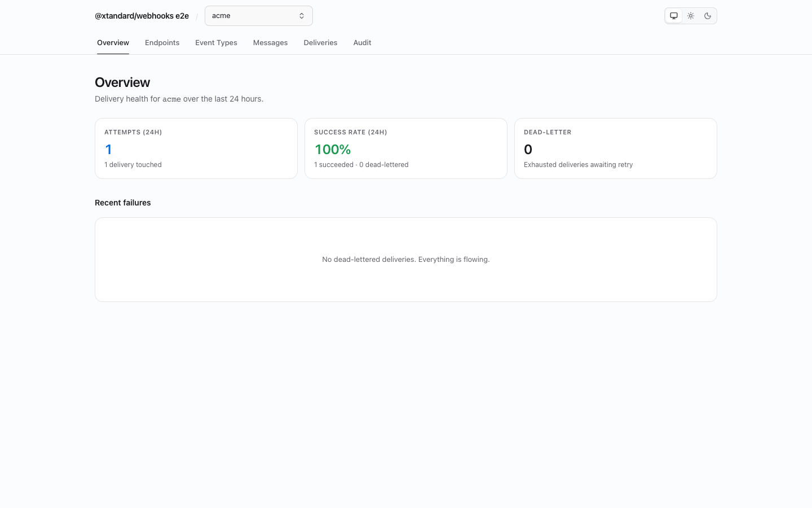Switch to light theme

[691, 16]
